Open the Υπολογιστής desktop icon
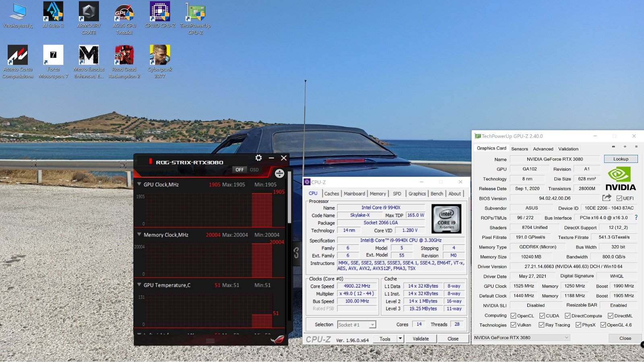The width and height of the screenshot is (644, 362). (18, 16)
